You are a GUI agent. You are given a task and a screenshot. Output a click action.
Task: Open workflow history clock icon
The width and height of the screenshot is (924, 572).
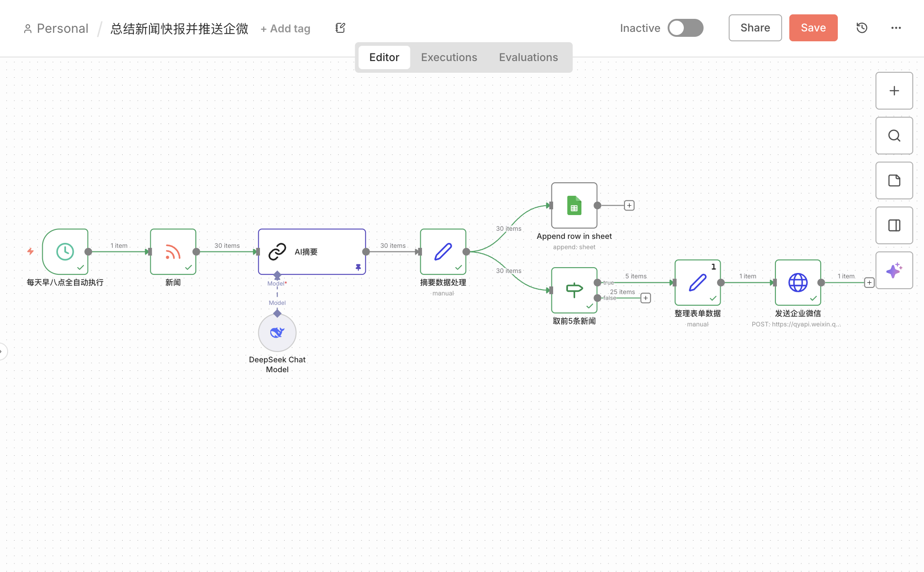(862, 28)
